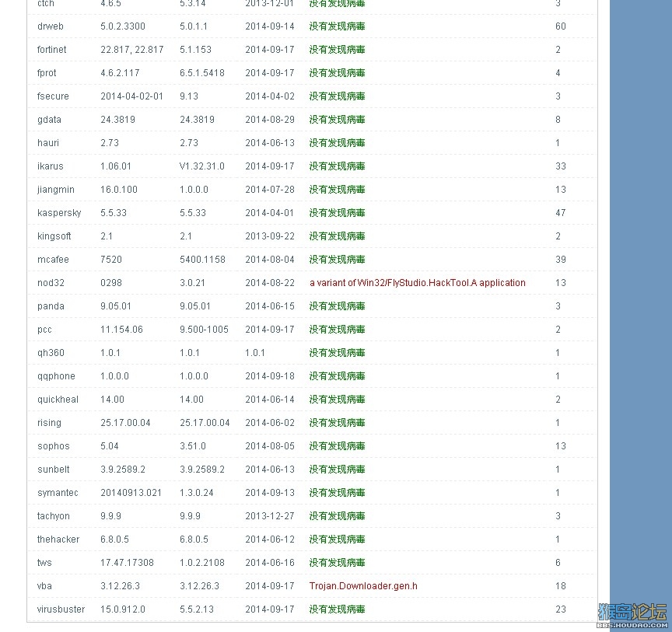Click virusbuster version 15.0.912.0

[123, 609]
